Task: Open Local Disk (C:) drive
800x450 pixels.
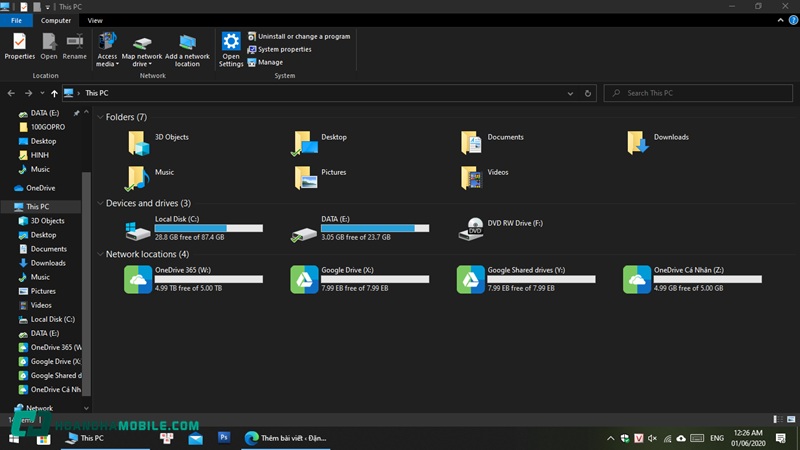Action: coord(139,228)
